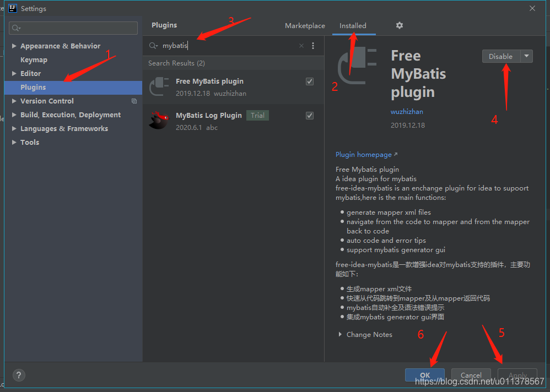Click the Apply button

517,375
